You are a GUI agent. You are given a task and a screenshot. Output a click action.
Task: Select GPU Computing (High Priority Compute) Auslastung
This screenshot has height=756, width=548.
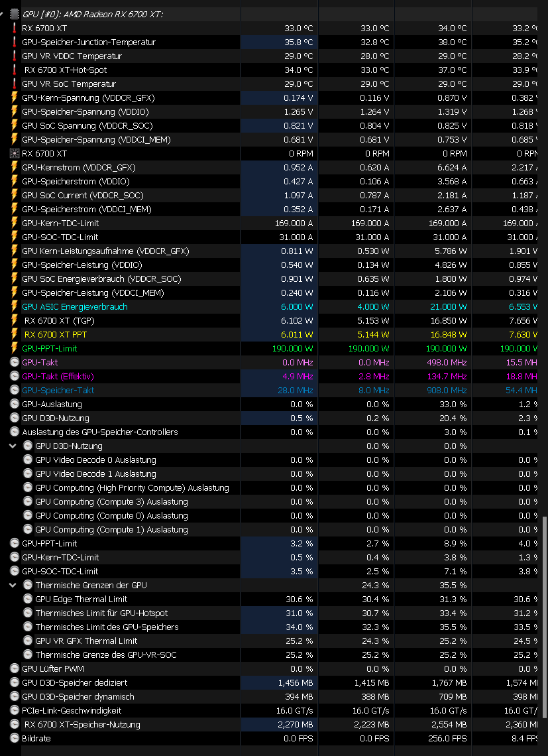132,488
